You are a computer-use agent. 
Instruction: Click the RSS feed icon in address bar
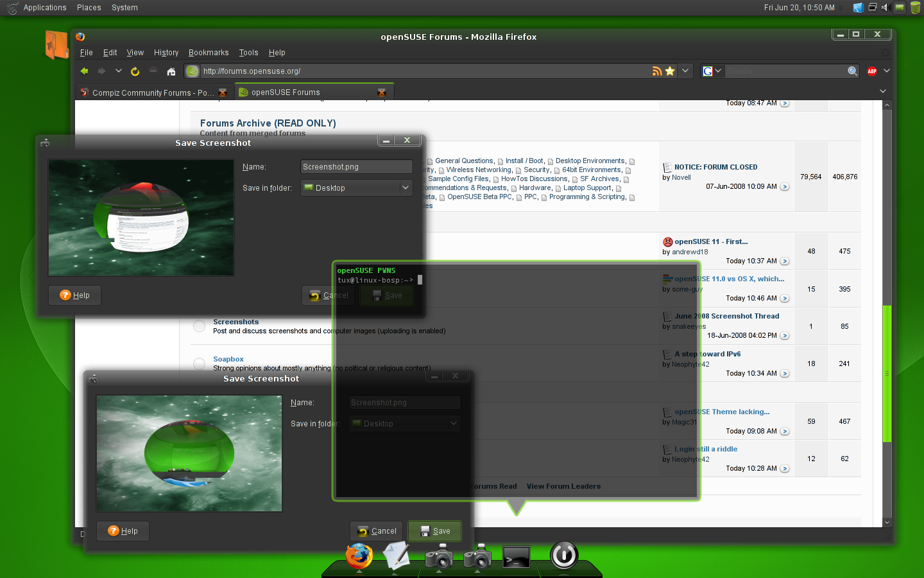[657, 71]
